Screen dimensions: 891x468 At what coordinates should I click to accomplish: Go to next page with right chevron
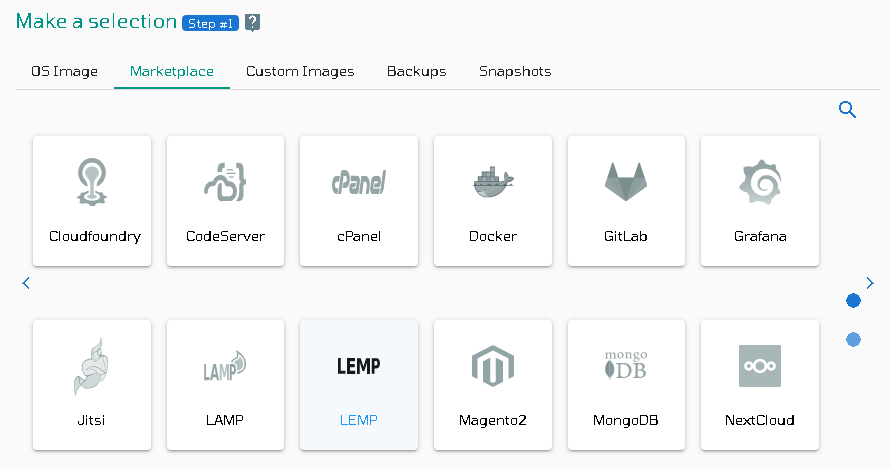[870, 283]
